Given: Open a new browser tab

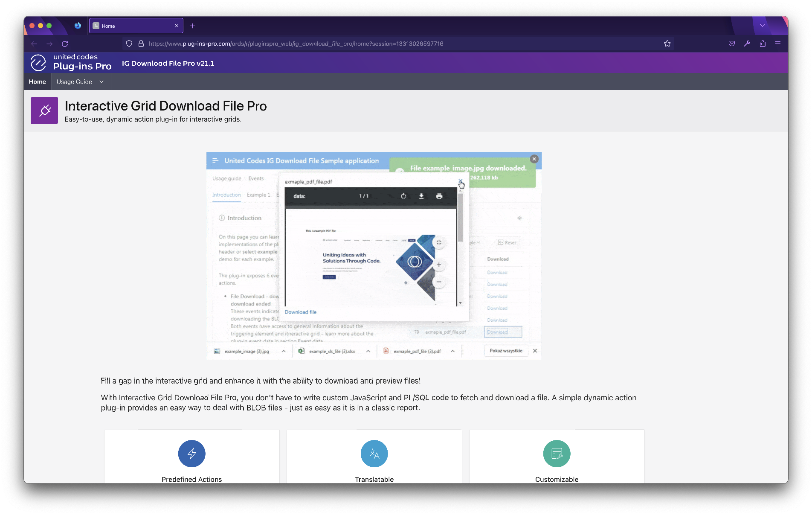Looking at the screenshot, I should [x=192, y=26].
